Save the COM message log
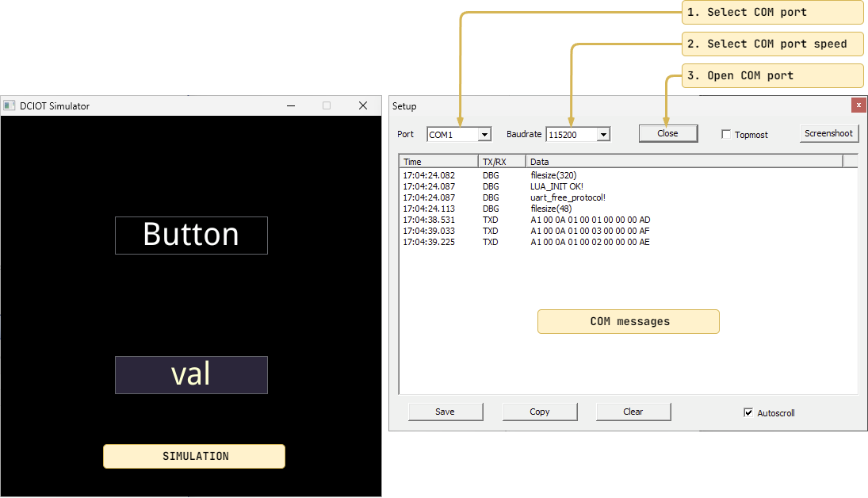The width and height of the screenshot is (868, 498). [x=445, y=412]
